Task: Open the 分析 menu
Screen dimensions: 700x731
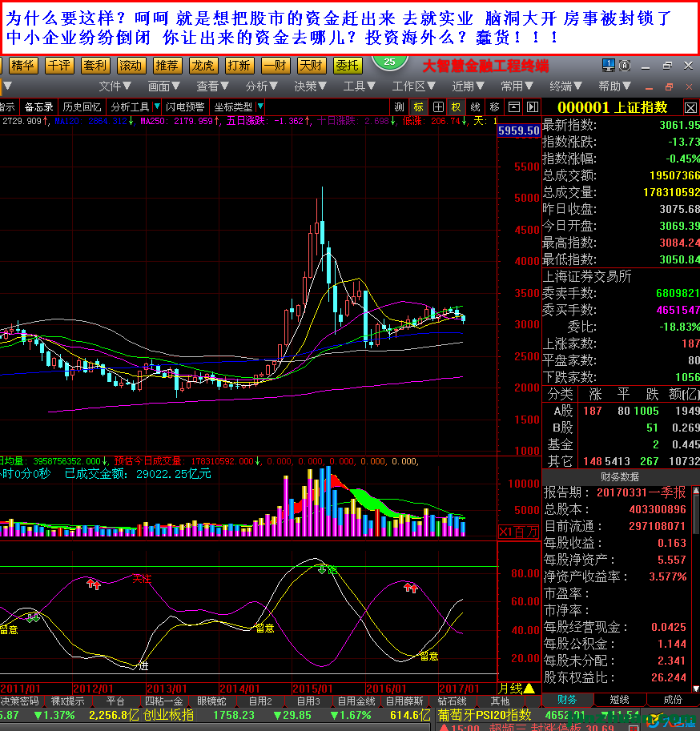Action: click(x=261, y=86)
